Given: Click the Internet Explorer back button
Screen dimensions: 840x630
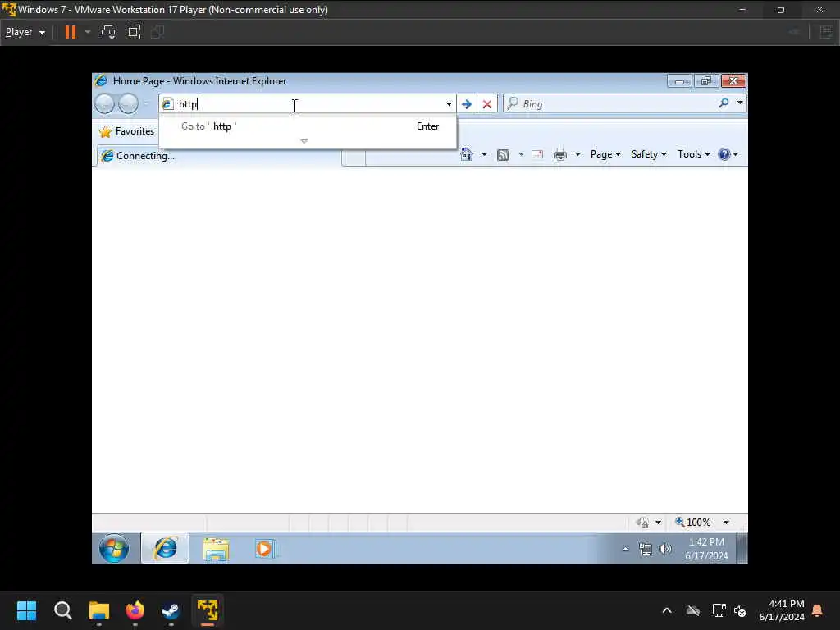Looking at the screenshot, I should [104, 104].
